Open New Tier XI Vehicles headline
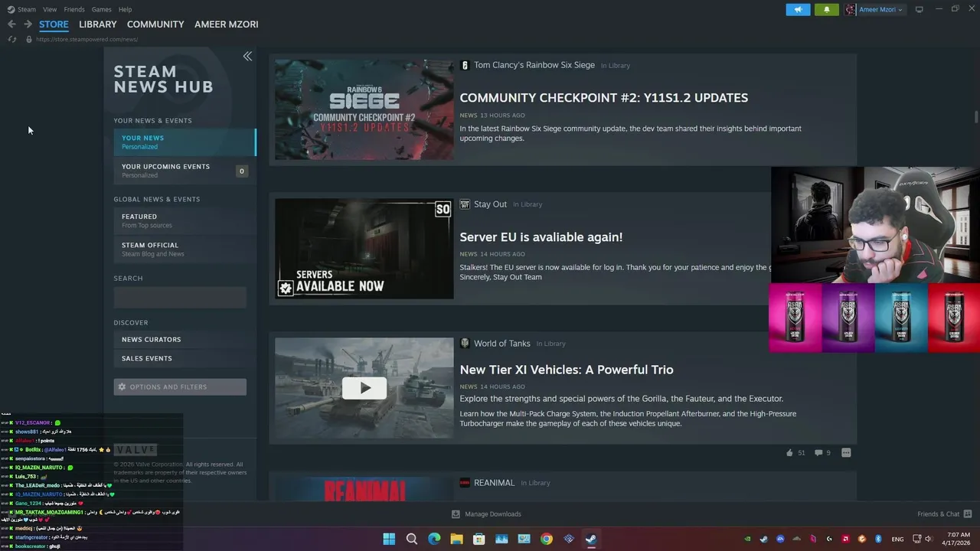The height and width of the screenshot is (551, 980). point(567,370)
